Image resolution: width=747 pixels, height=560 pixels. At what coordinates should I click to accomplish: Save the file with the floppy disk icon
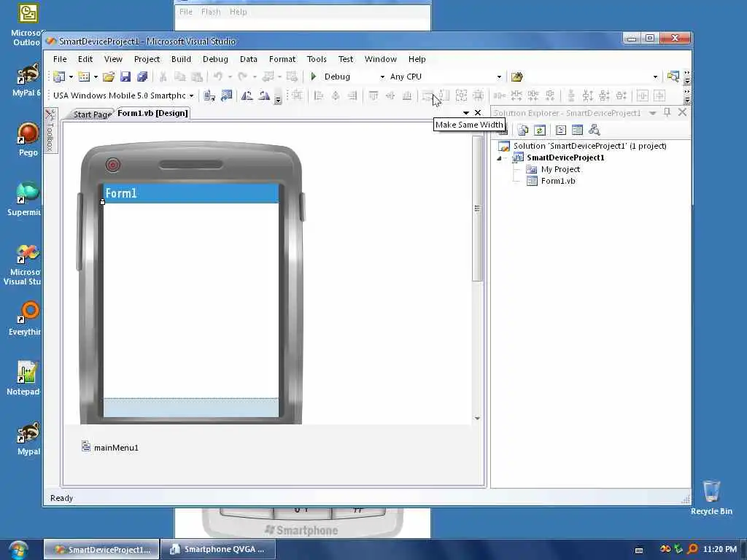click(125, 77)
